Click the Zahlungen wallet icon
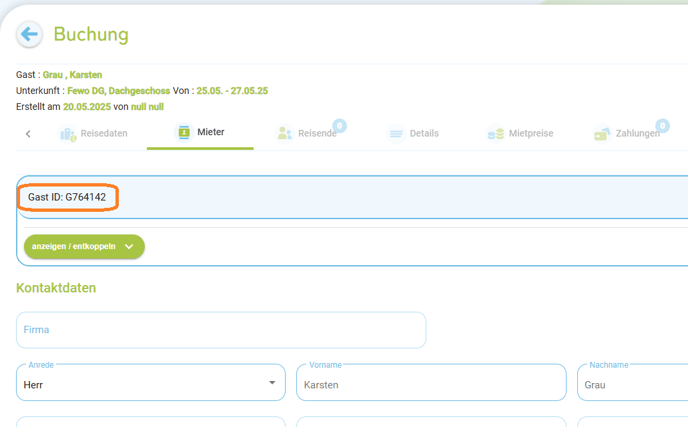 pyautogui.click(x=602, y=134)
